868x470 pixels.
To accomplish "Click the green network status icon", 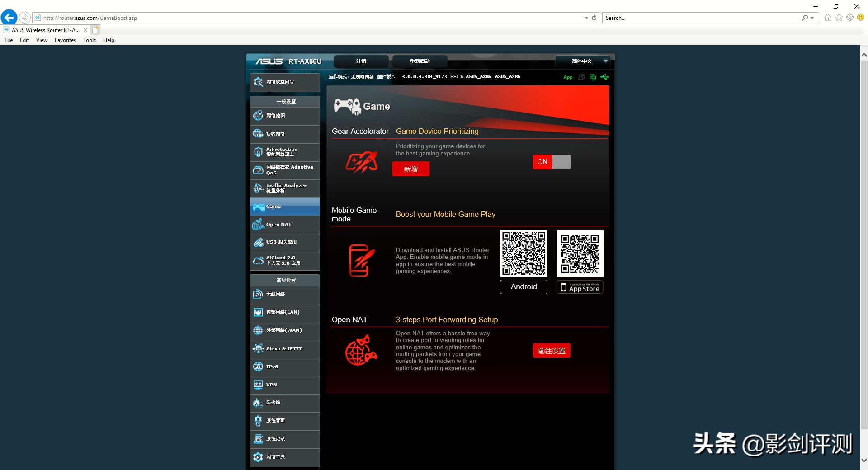I will [593, 77].
